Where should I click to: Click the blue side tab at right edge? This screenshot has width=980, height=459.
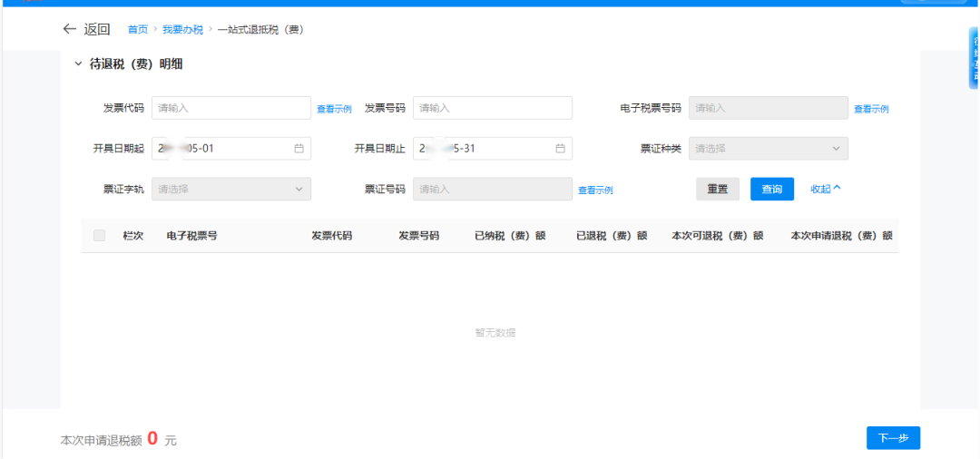975,58
